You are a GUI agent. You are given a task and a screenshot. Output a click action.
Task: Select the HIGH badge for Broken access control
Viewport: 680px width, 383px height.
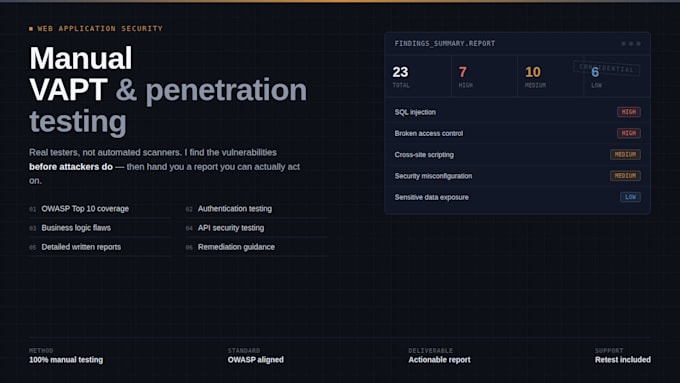tap(629, 133)
